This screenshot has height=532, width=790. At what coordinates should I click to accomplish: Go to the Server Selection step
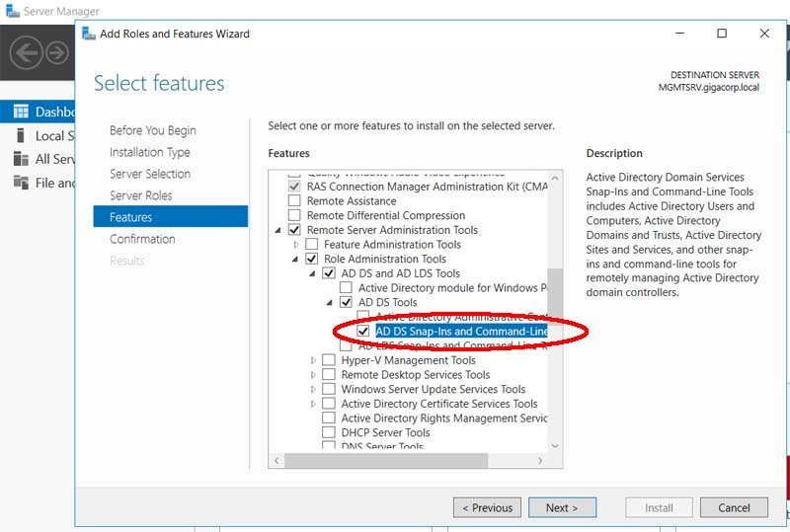(x=150, y=174)
